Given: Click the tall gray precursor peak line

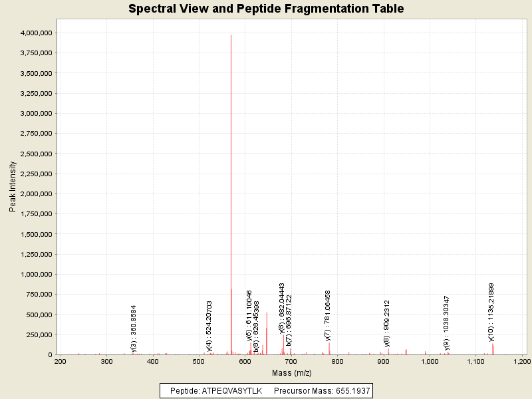Looking at the screenshot, I should (x=231, y=166).
